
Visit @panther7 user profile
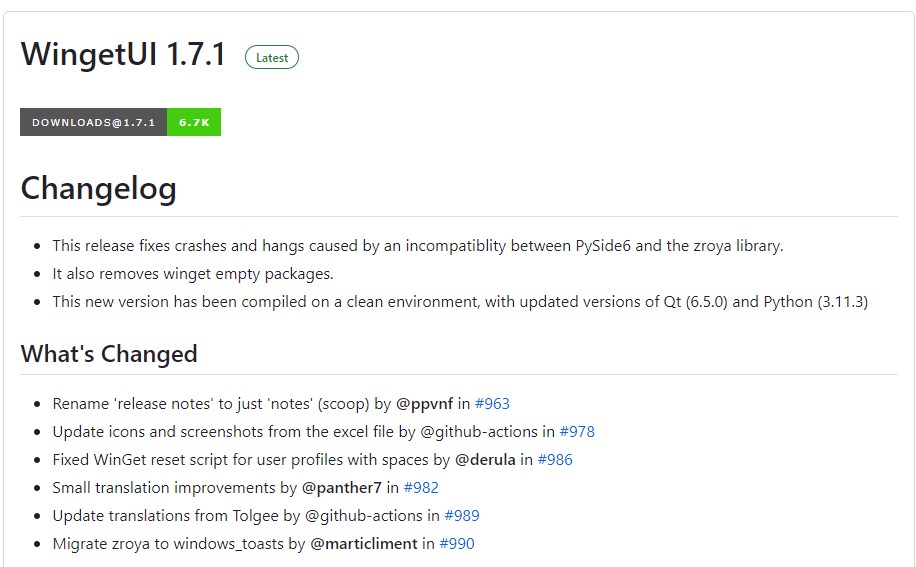coord(342,488)
